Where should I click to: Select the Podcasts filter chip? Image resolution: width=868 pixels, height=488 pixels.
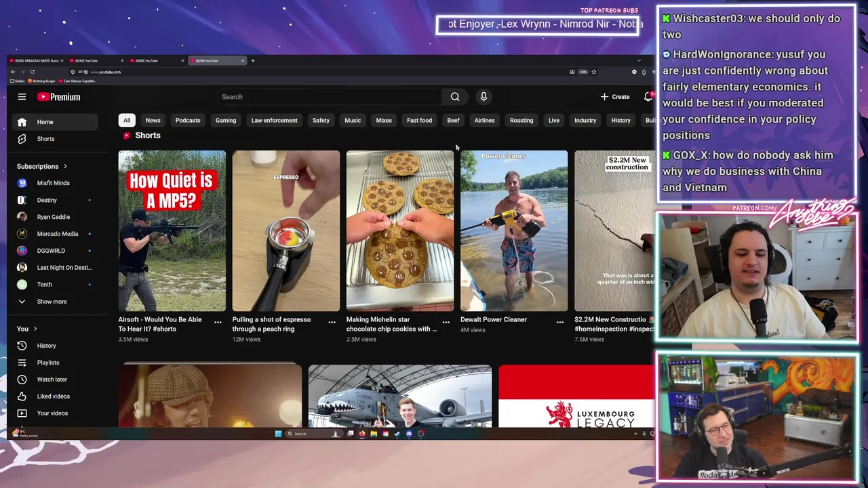point(188,120)
